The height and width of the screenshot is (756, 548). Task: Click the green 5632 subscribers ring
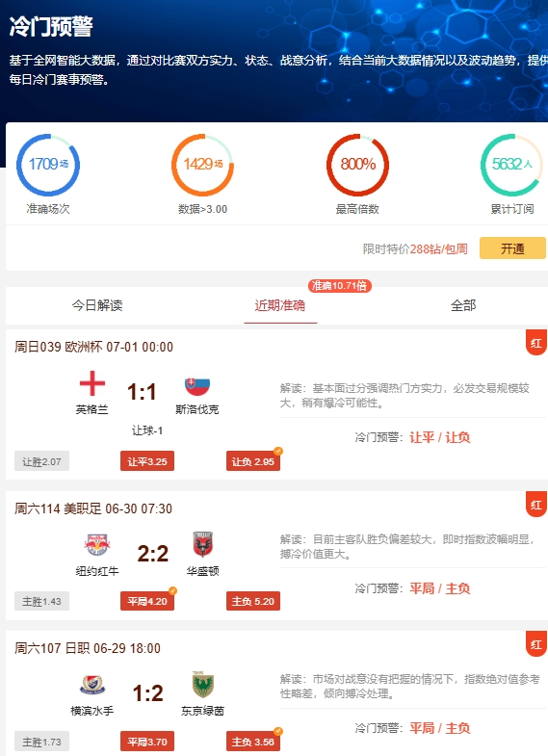[511, 165]
